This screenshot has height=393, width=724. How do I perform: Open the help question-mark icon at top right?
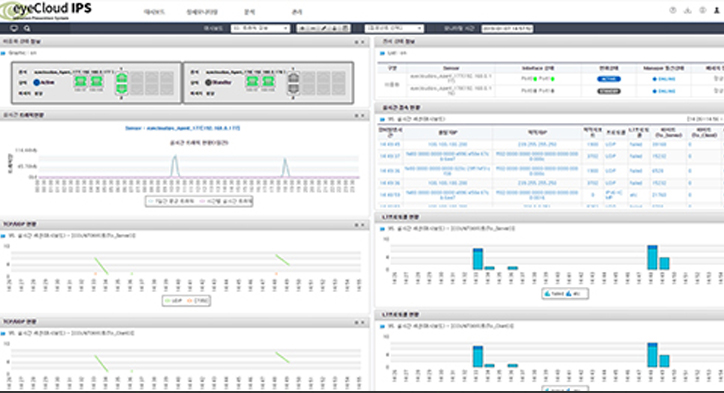tap(673, 10)
